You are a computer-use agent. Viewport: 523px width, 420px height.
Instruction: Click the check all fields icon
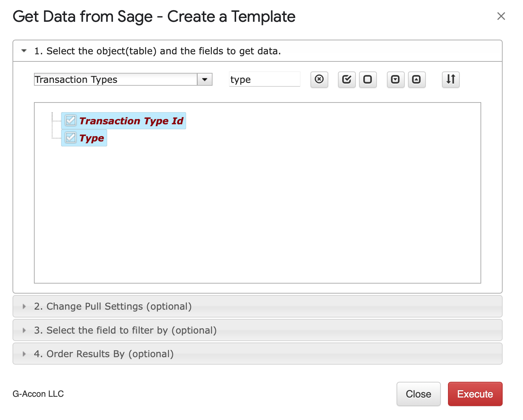pos(347,79)
